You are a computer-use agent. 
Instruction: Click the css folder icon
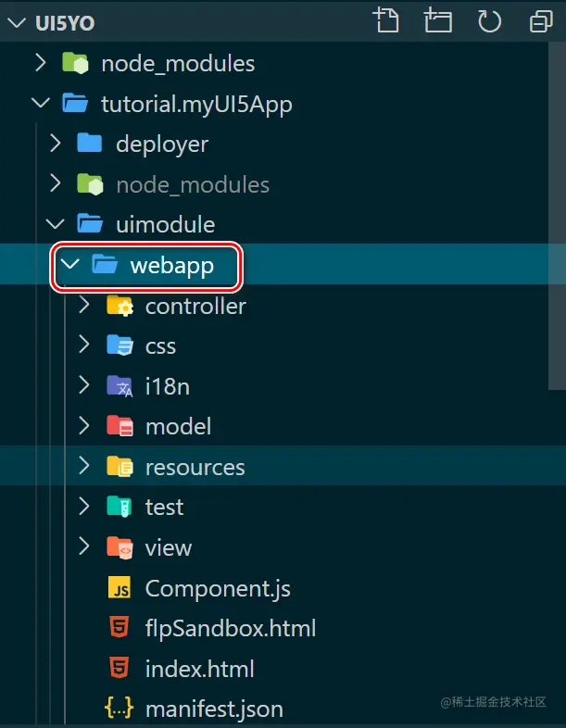(x=119, y=345)
